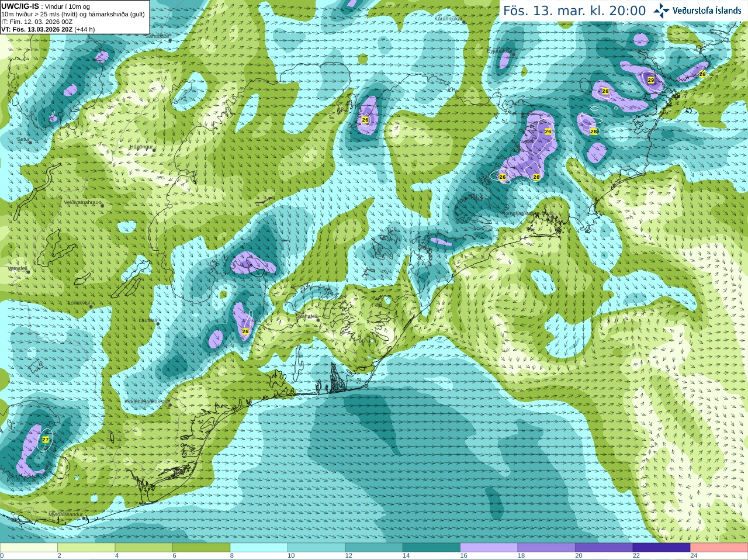Image resolution: width=748 pixels, height=560 pixels.
Task: Click the UWC/IG-IS model title
Action: click(20, 6)
